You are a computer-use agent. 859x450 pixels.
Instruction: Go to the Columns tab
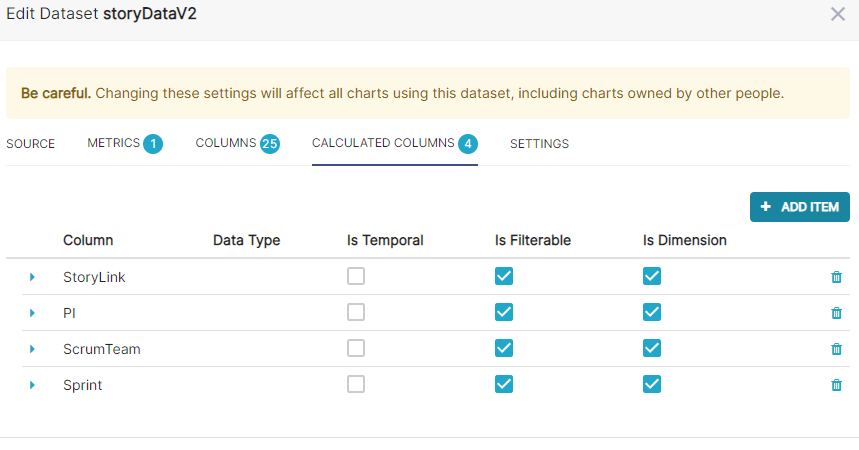pyautogui.click(x=226, y=144)
